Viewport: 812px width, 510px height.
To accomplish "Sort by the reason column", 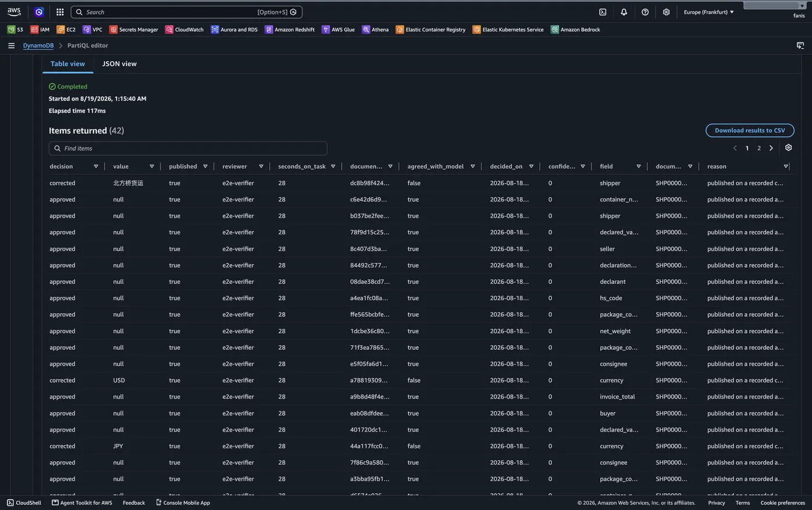I will [786, 167].
